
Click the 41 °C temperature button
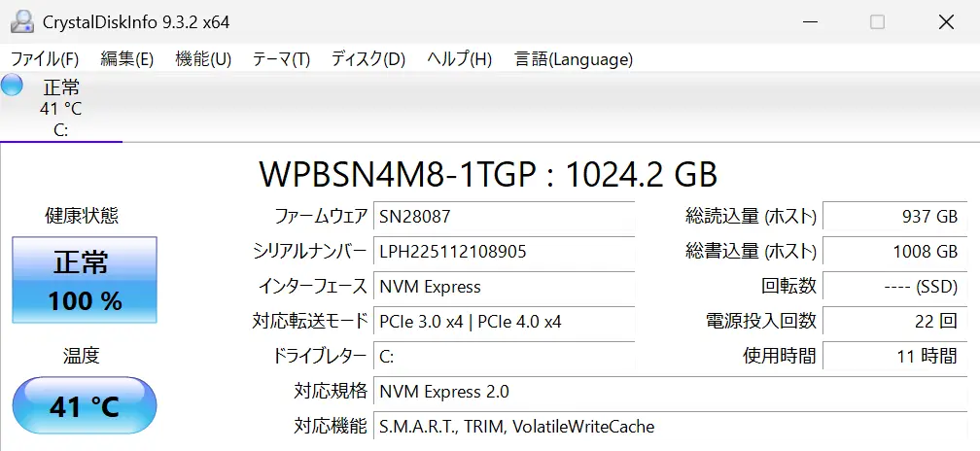tap(85, 406)
